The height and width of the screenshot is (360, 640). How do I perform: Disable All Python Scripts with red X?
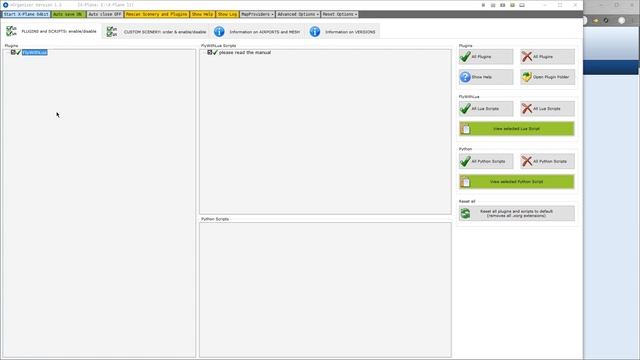point(547,161)
